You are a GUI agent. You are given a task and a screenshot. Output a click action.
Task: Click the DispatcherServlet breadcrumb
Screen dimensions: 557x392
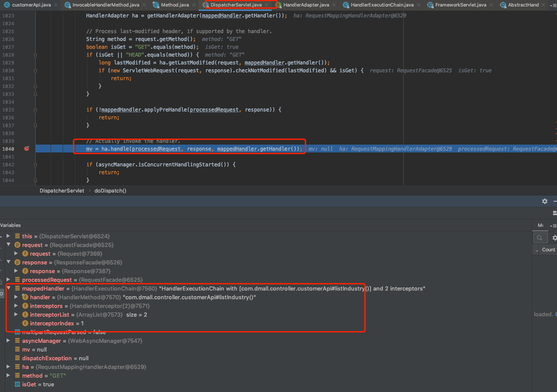click(x=61, y=191)
